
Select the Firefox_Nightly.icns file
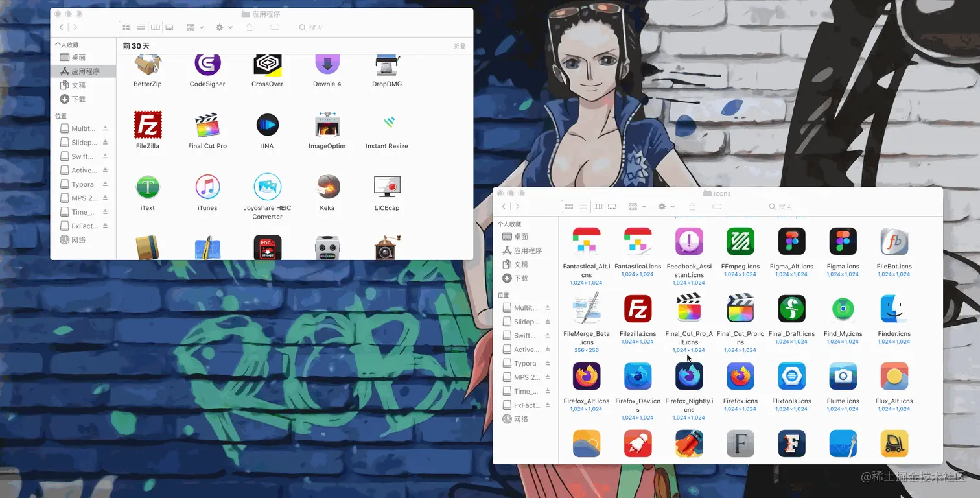(x=689, y=376)
